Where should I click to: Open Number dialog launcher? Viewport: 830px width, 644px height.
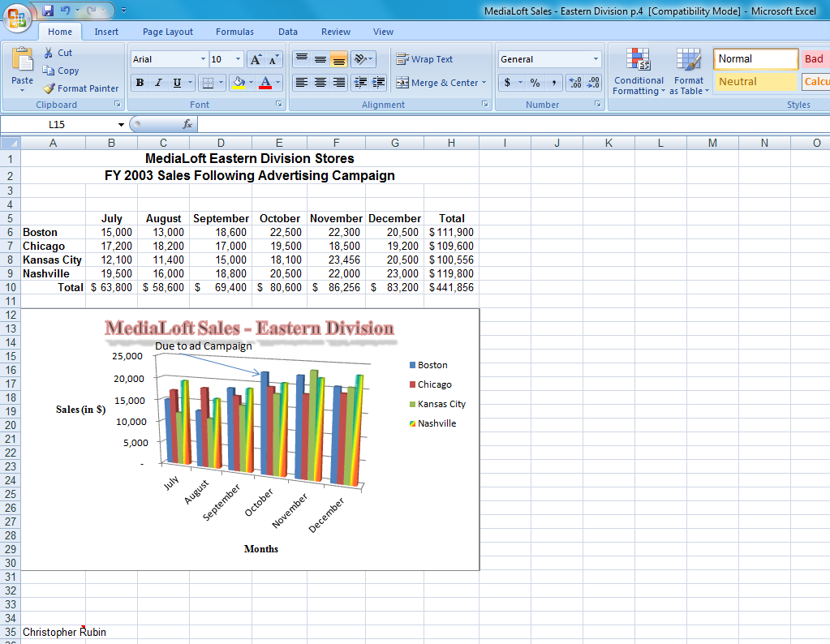point(598,105)
